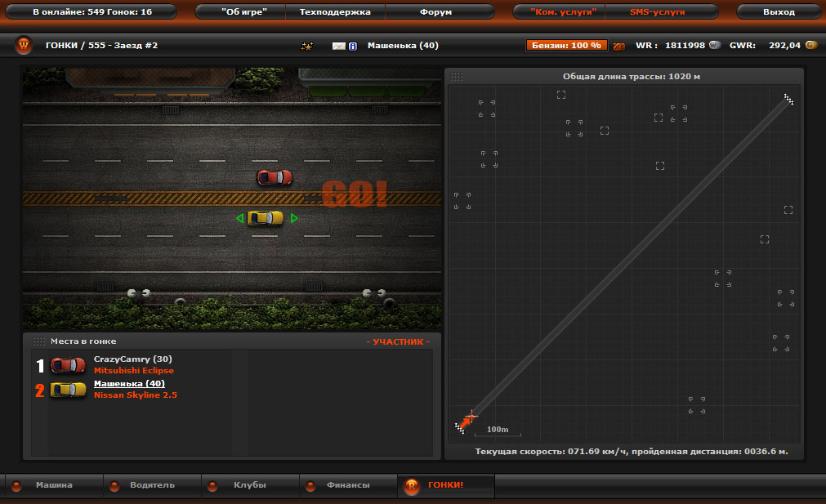Open CrazyCamry (30) player profile link
Viewport: 826px width, 504px height.
point(132,359)
